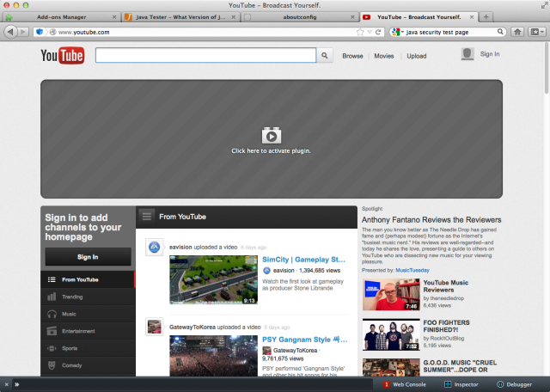Click the page vertical scrollbar thumb
The height and width of the screenshot is (392, 550).
(x=547, y=69)
